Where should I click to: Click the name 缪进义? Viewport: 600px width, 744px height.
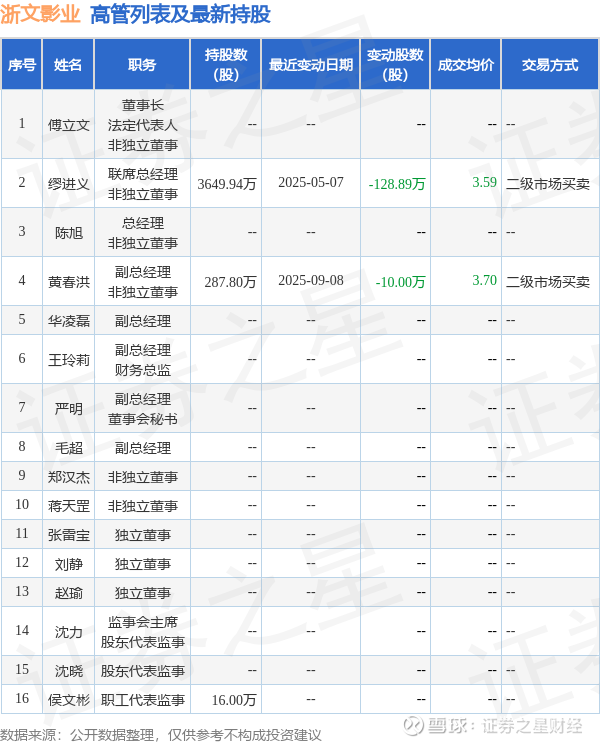click(69, 184)
